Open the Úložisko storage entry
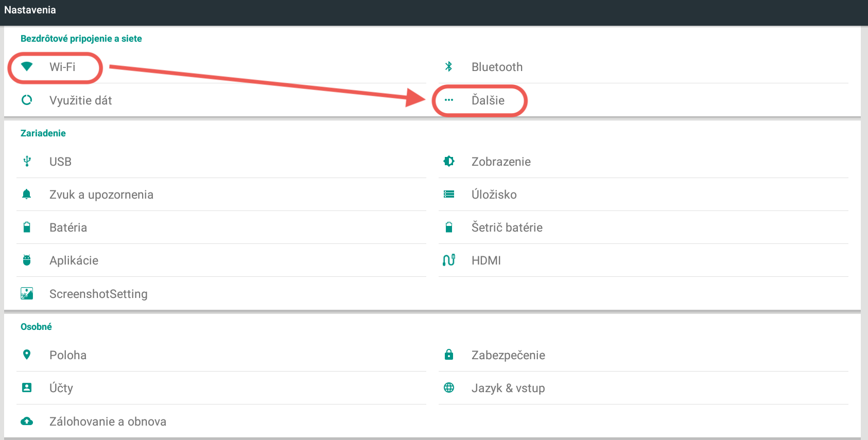This screenshot has height=440, width=868. (x=494, y=195)
